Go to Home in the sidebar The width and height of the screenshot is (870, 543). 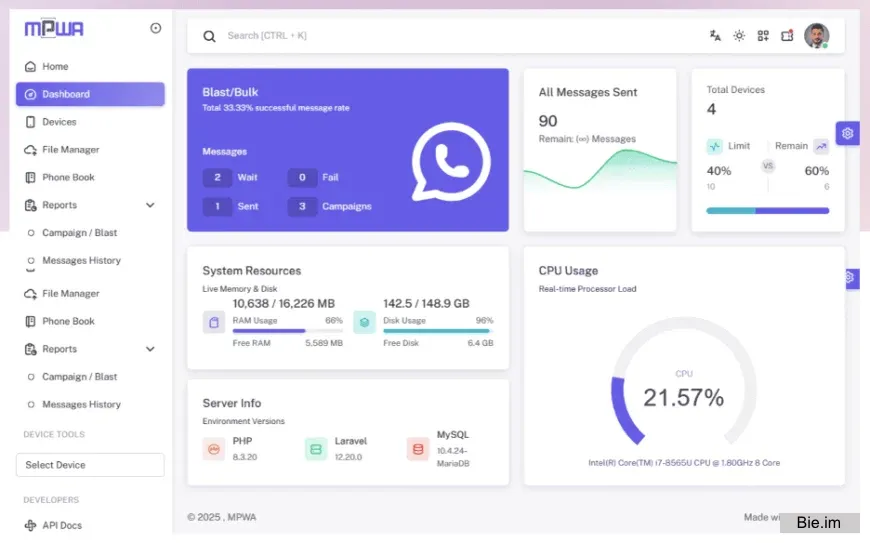tap(55, 66)
